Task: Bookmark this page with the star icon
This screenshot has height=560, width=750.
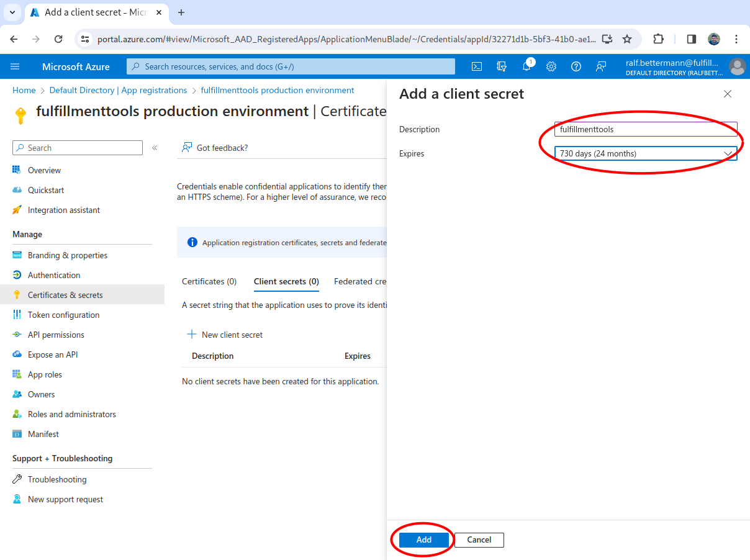Action: (x=627, y=39)
